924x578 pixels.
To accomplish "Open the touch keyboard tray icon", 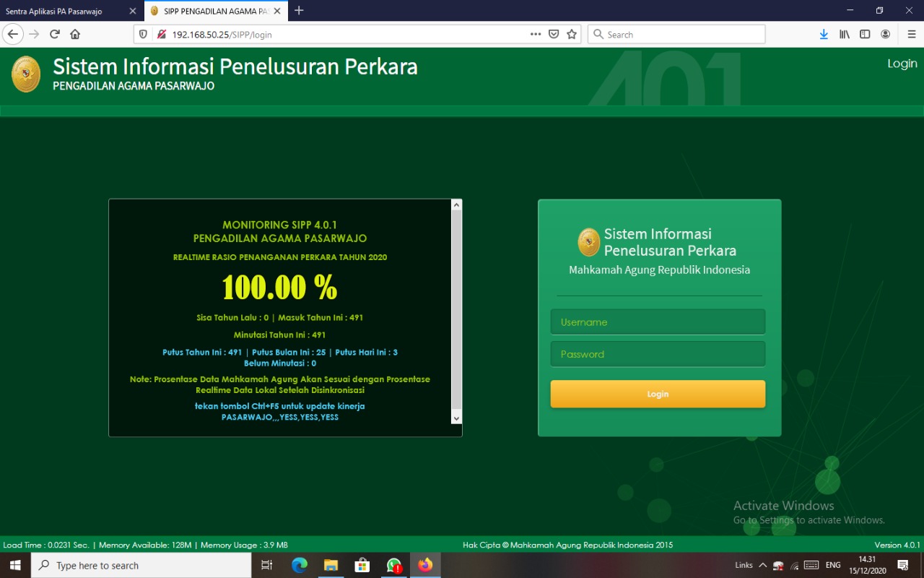I will (x=811, y=565).
